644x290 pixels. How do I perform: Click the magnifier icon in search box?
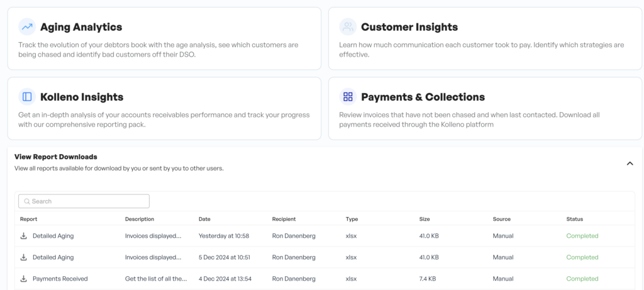(x=27, y=201)
